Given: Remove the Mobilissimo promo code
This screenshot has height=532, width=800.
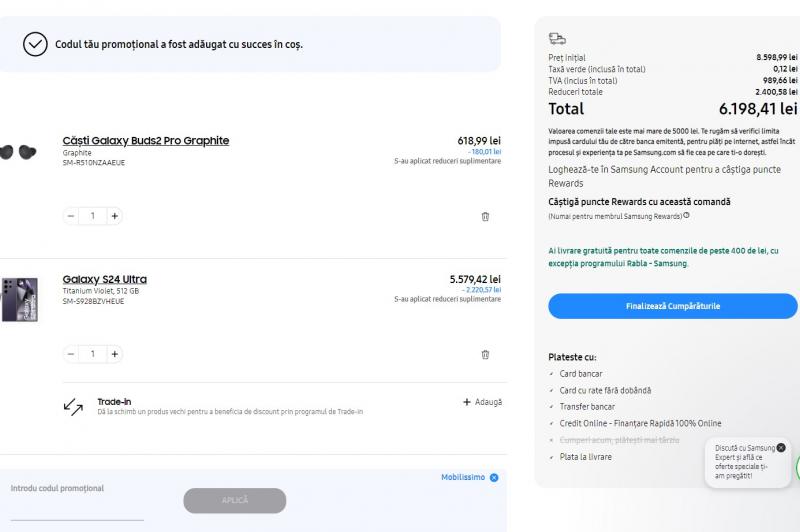Looking at the screenshot, I should pyautogui.click(x=494, y=478).
